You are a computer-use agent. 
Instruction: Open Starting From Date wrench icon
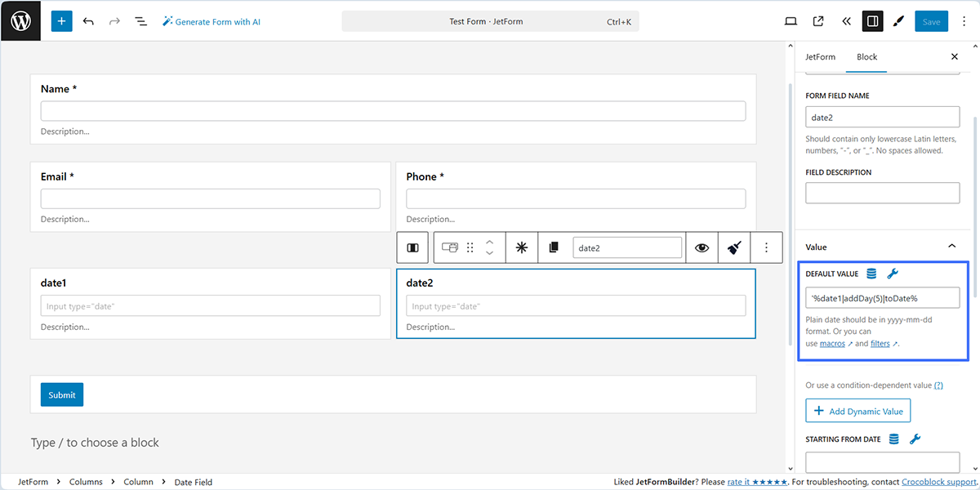coord(915,439)
